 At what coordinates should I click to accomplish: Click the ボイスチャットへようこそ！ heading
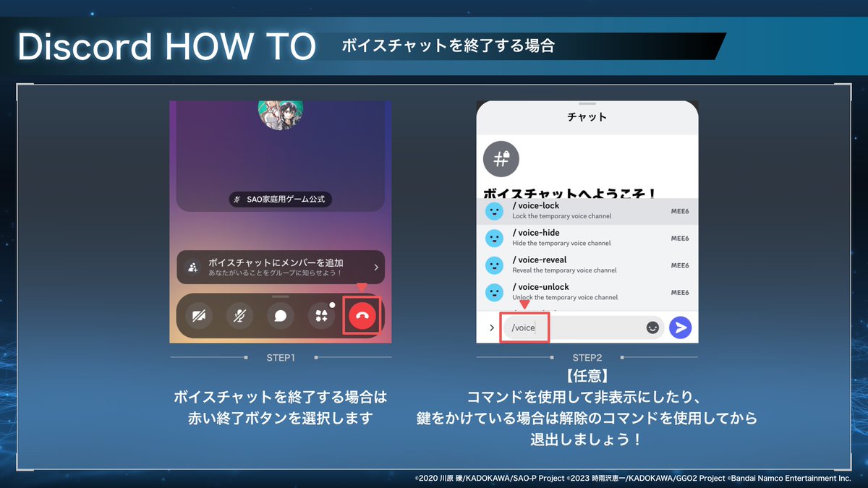click(570, 193)
